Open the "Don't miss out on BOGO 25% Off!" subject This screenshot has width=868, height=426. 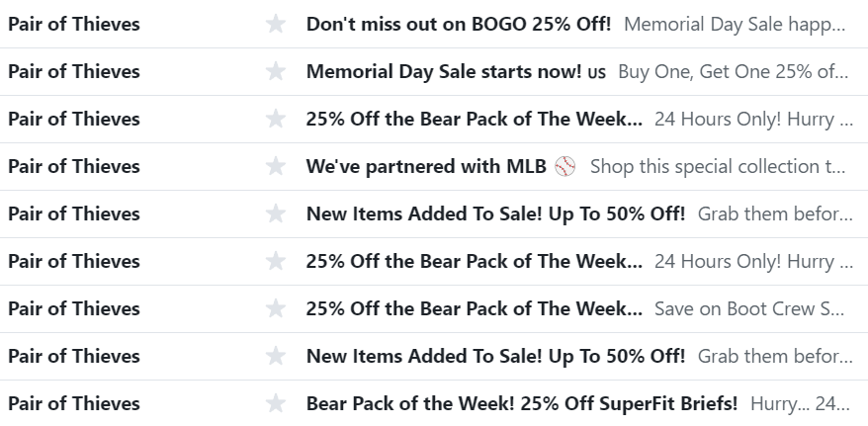458,24
